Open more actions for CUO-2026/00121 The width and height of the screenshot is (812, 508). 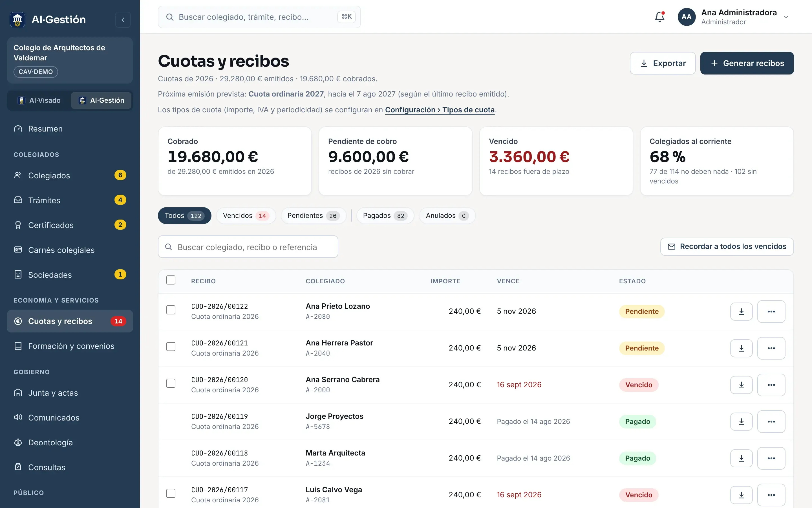(x=771, y=348)
